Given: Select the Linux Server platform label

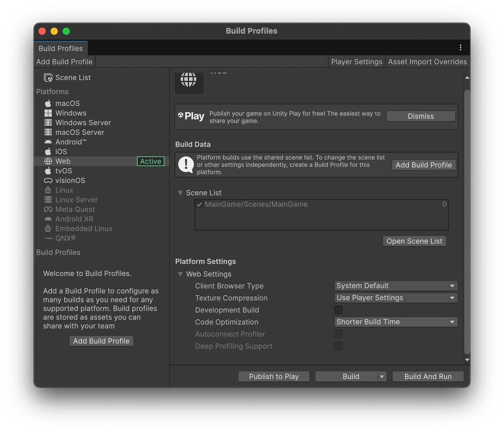Looking at the screenshot, I should pyautogui.click(x=76, y=200).
